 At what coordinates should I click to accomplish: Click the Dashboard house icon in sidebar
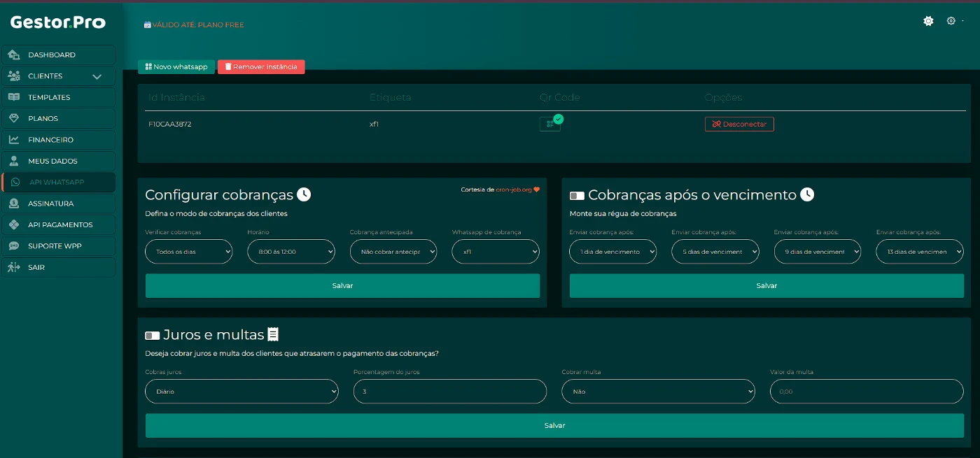point(14,55)
